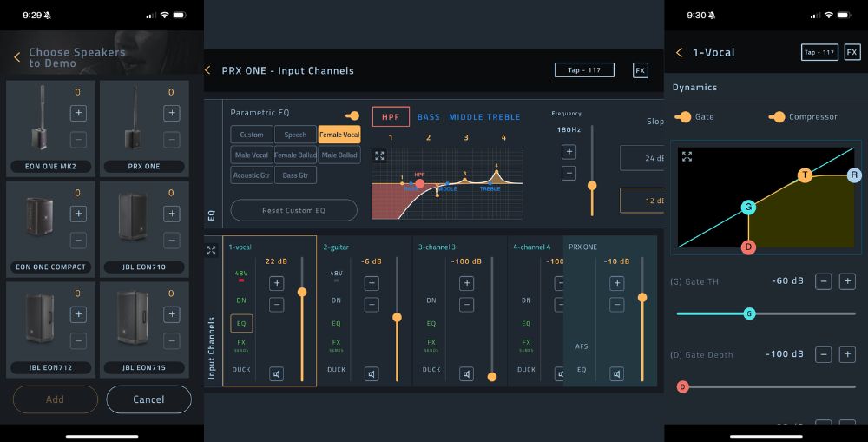
Task: Open FX on the 1-Vocal screen
Action: pos(852,52)
